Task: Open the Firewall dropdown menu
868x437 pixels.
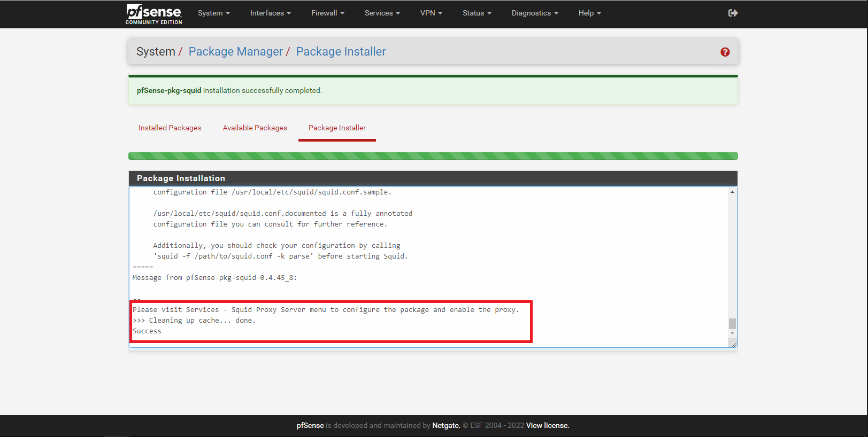Action: pyautogui.click(x=327, y=13)
